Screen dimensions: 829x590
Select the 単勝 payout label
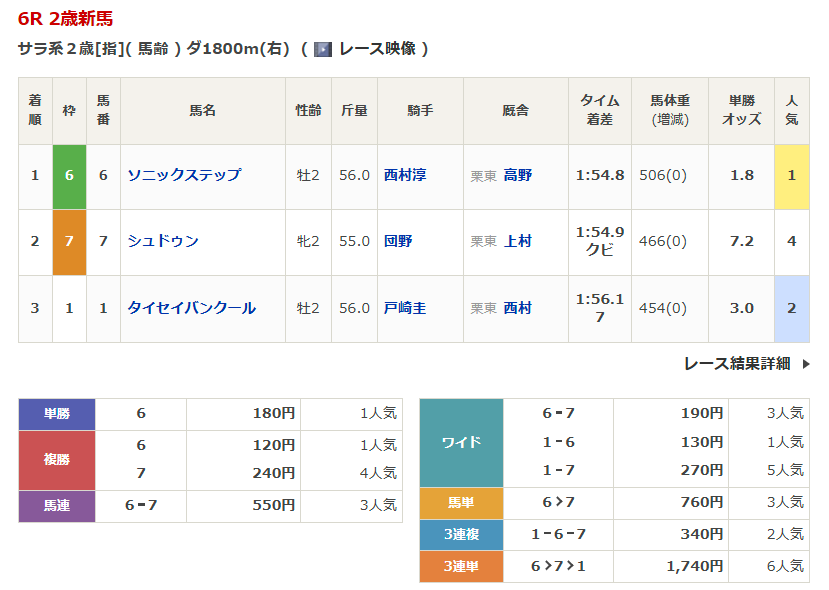coord(57,413)
